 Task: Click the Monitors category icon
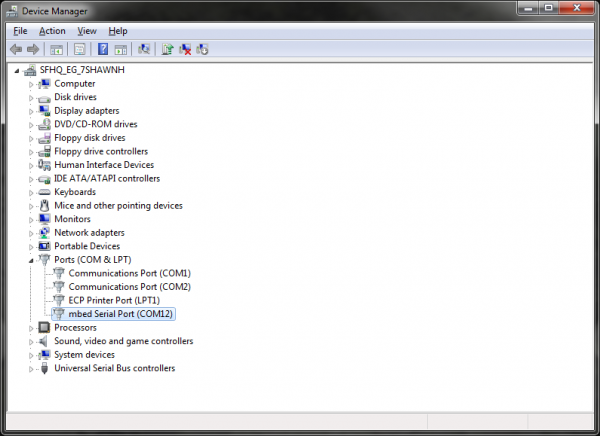click(44, 219)
